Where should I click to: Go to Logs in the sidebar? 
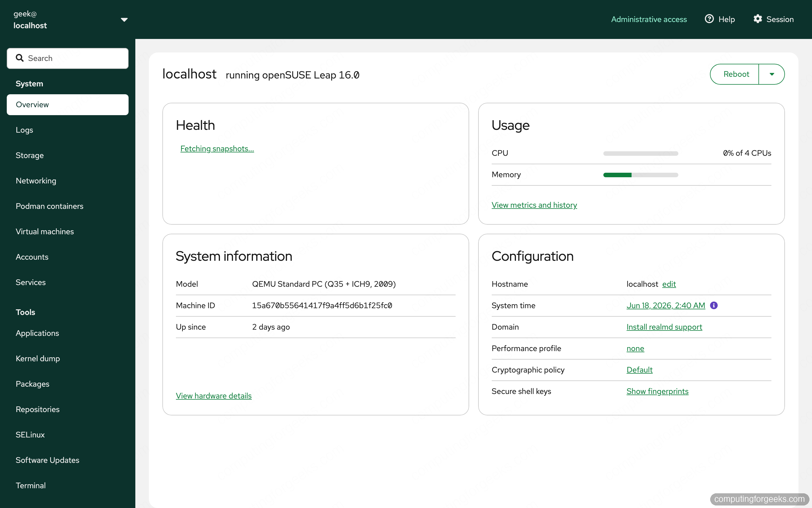coord(67,130)
